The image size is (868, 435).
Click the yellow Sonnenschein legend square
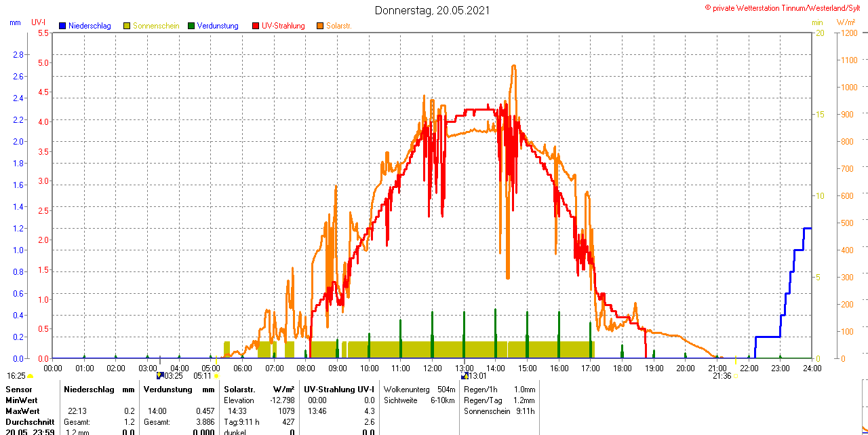point(127,26)
